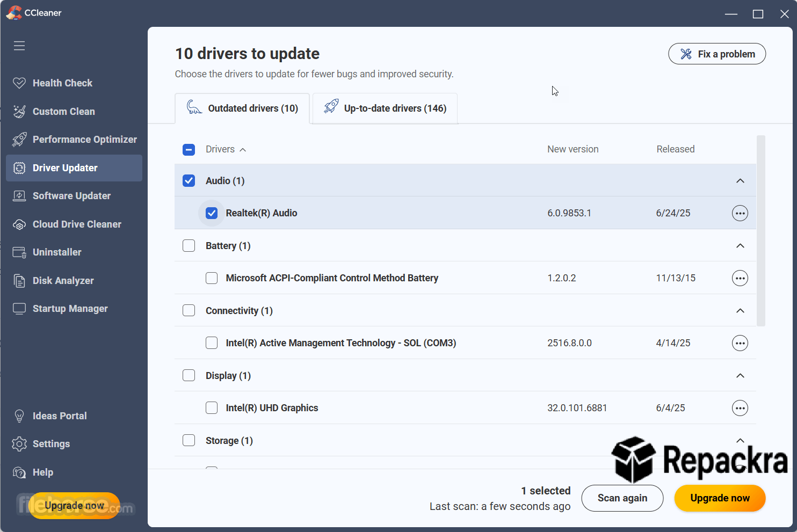
Task: Click the Driver Updater chip icon
Action: [x=19, y=168]
